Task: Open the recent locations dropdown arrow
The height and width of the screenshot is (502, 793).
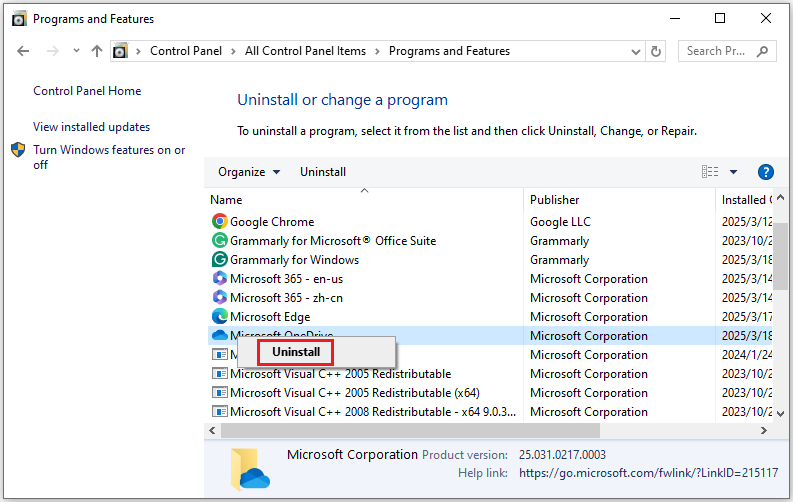Action: click(x=76, y=51)
